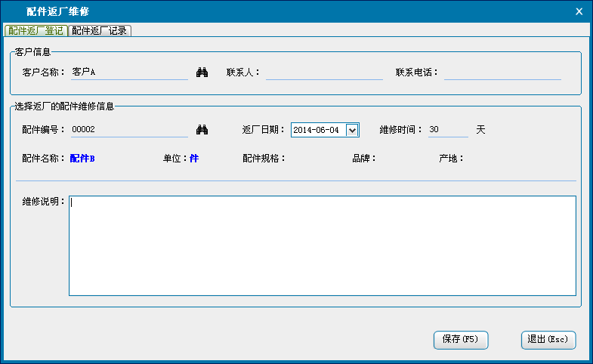Select the 配件返厂登记 tab

[x=36, y=31]
